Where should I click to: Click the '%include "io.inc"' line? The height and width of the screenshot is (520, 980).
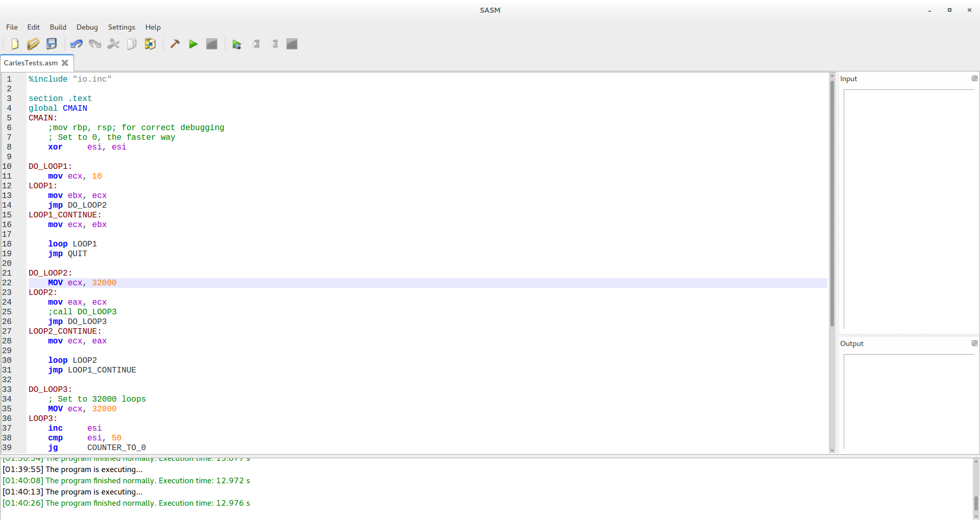[70, 79]
